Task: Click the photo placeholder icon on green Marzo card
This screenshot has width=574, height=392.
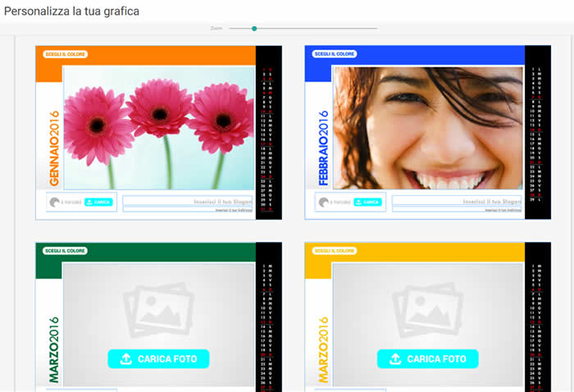Action: (x=158, y=310)
